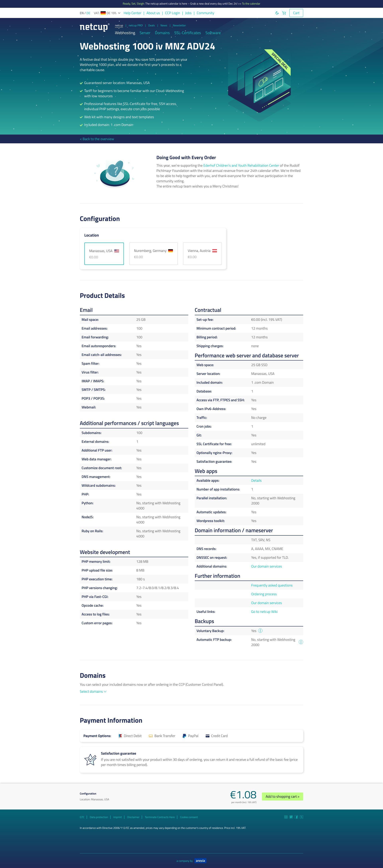The image size is (383, 868).
Task: Select Vienna, Austria location option
Action: pyautogui.click(x=202, y=254)
